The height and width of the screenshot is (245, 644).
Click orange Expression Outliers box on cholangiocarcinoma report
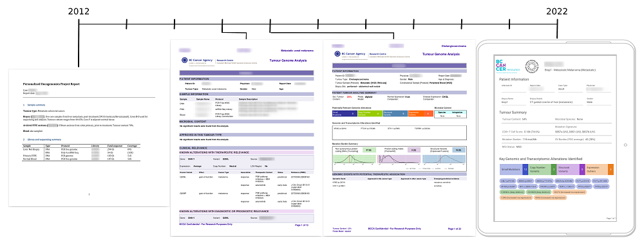pos(421,113)
